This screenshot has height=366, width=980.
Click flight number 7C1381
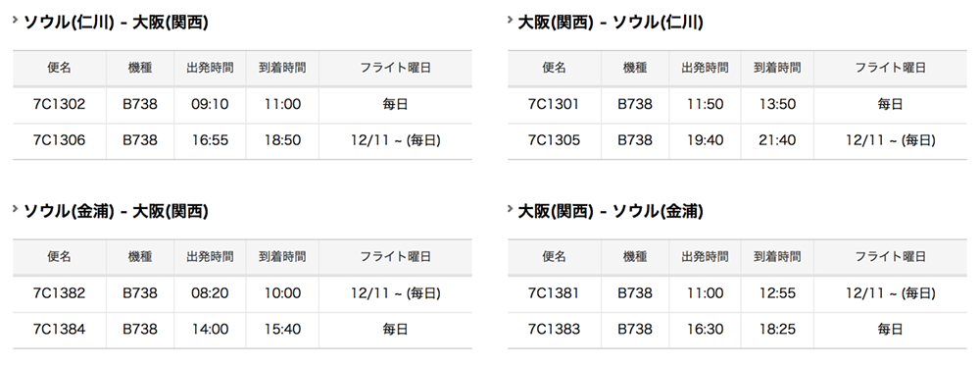554,292
